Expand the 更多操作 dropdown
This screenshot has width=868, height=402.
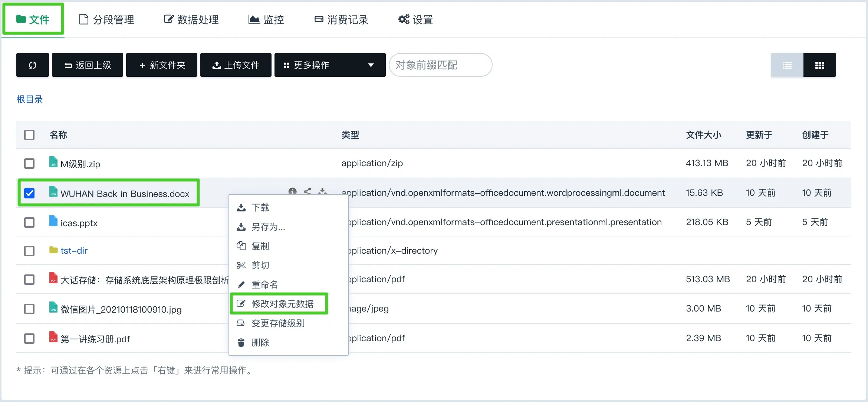click(330, 65)
